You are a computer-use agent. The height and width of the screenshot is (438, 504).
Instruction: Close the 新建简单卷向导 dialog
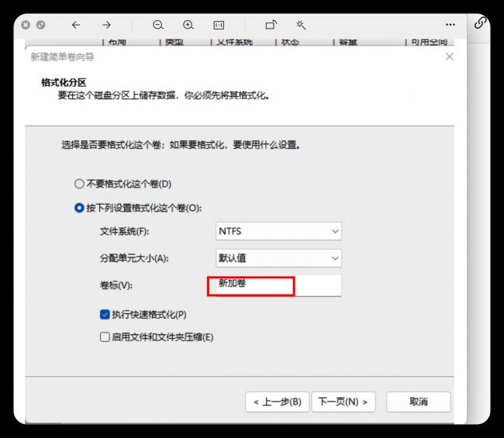[x=450, y=57]
